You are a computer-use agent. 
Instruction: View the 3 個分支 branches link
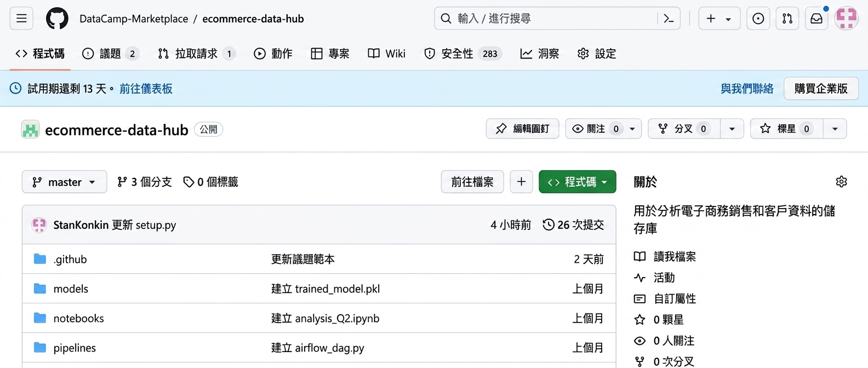pos(145,182)
